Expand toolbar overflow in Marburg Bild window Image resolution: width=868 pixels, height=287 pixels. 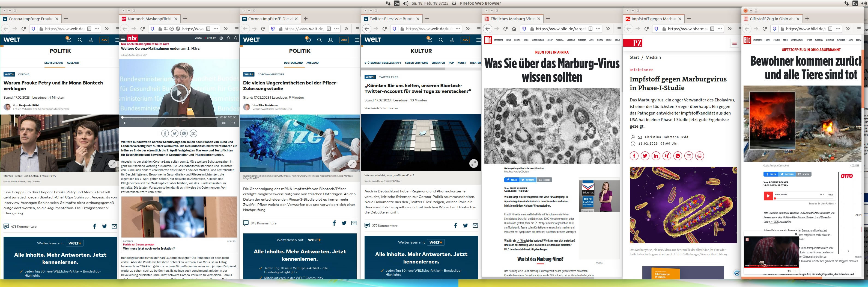pos(608,29)
